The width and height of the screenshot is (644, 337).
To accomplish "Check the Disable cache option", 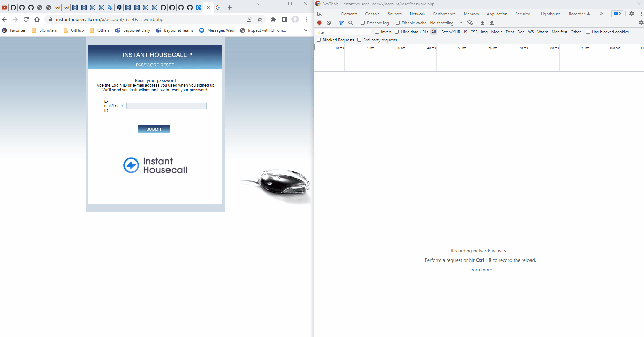I will click(397, 23).
